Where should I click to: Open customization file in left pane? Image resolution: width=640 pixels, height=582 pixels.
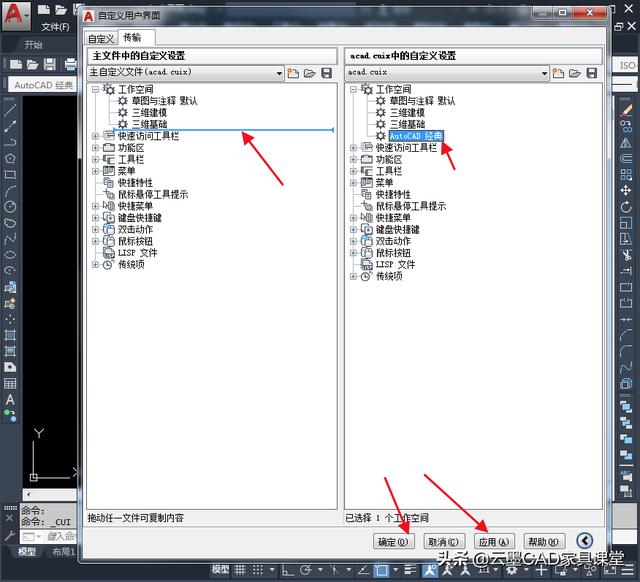tap(310, 73)
